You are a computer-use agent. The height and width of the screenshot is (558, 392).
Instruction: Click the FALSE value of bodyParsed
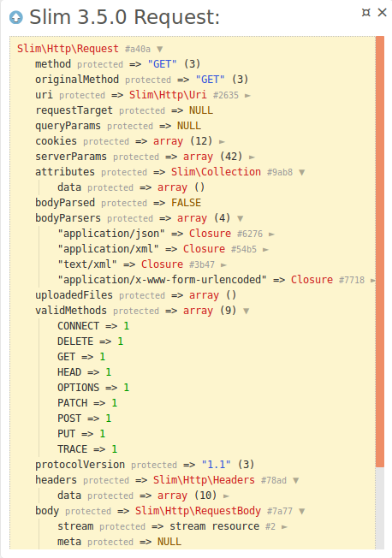pos(186,203)
